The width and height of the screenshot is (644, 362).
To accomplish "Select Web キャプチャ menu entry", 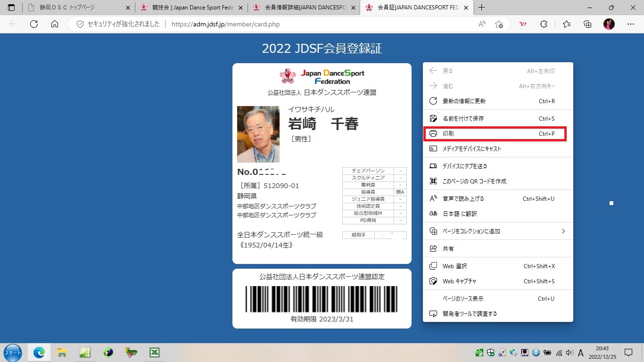I will tap(498, 281).
